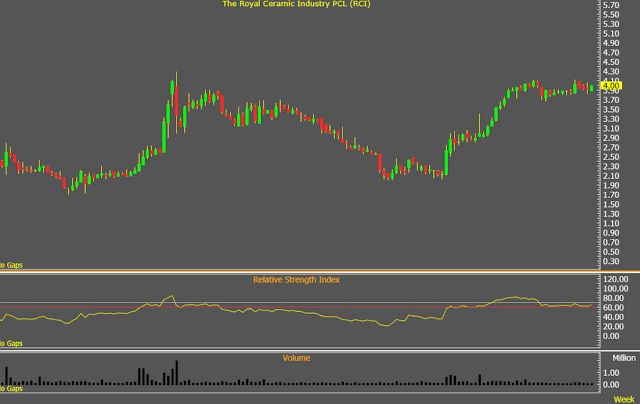Viewport: 640px width, 404px height.
Task: Click the 2.10 price axis label
Action: [x=611, y=176]
